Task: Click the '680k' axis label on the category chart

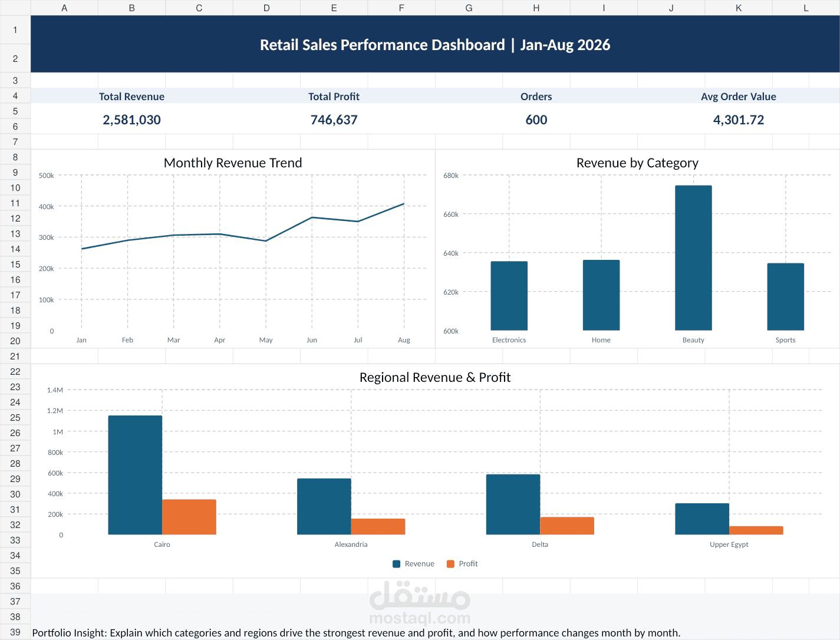Action: [451, 176]
